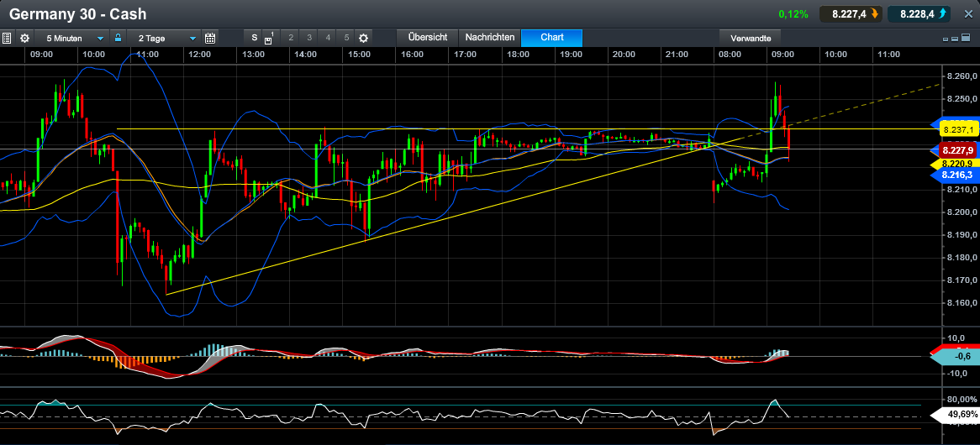The image size is (980, 445).
Task: Close the Germany 30 - Cash panel
Action: pos(969,13)
